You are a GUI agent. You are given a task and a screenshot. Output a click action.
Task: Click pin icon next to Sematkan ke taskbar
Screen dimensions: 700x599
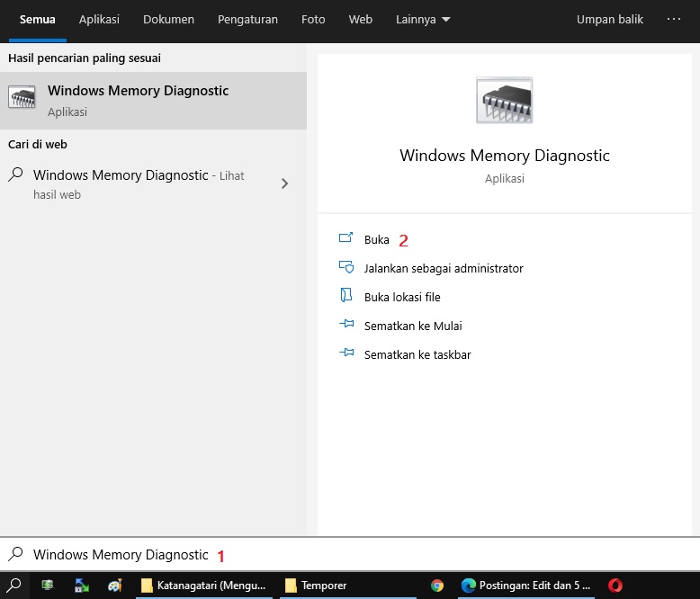(x=346, y=353)
